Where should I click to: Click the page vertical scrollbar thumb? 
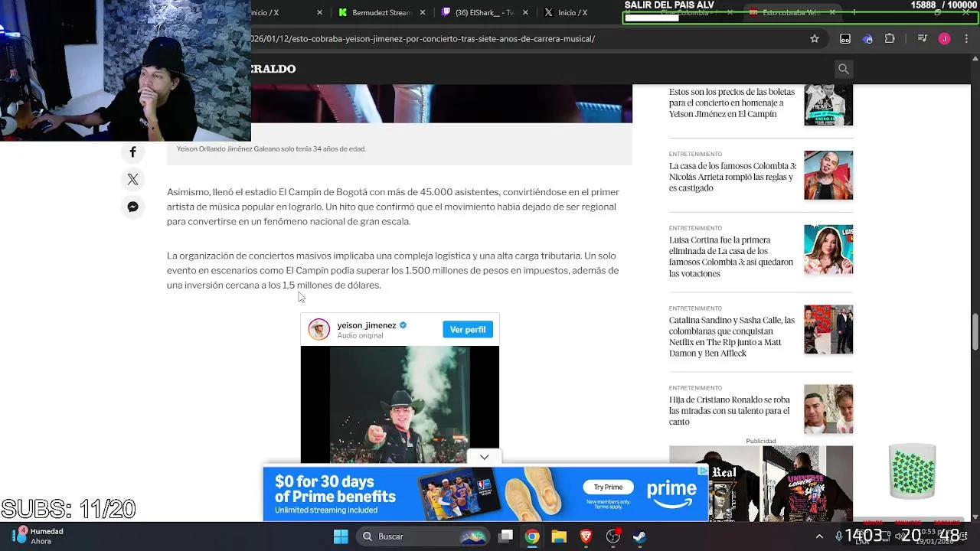pos(975,331)
